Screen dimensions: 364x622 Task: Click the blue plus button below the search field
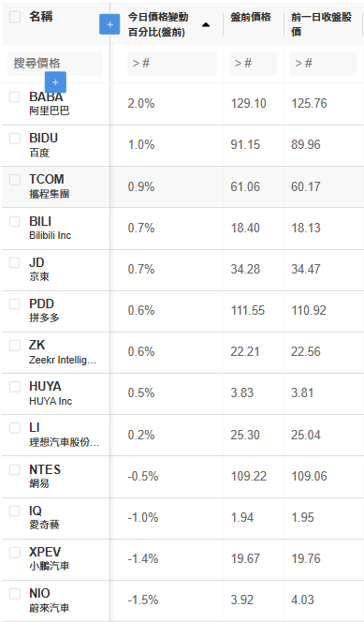click(x=55, y=82)
